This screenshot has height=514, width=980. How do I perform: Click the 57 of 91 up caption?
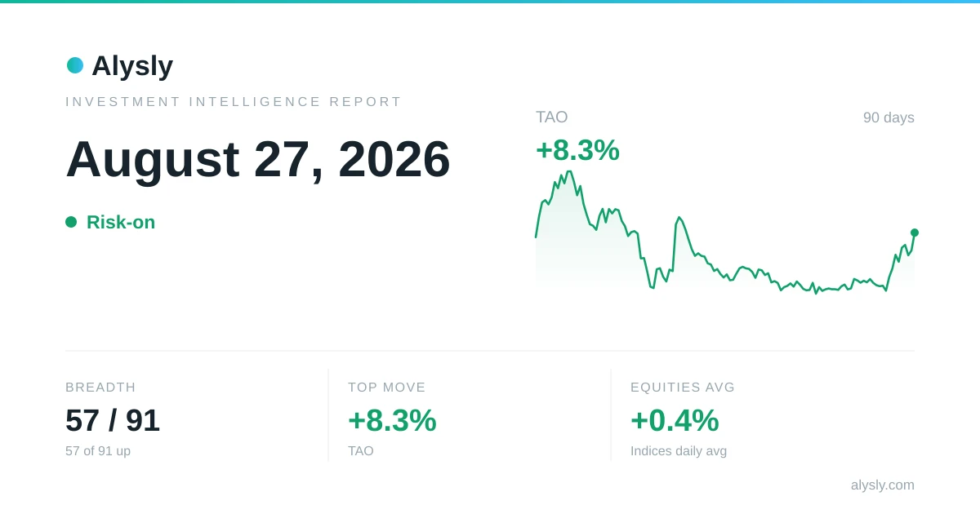(98, 451)
